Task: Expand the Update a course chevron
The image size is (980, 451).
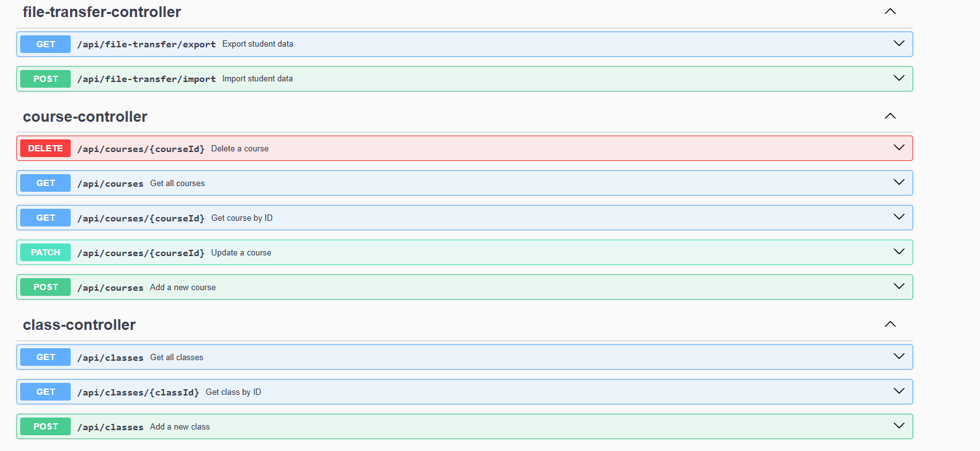Action: tap(899, 252)
